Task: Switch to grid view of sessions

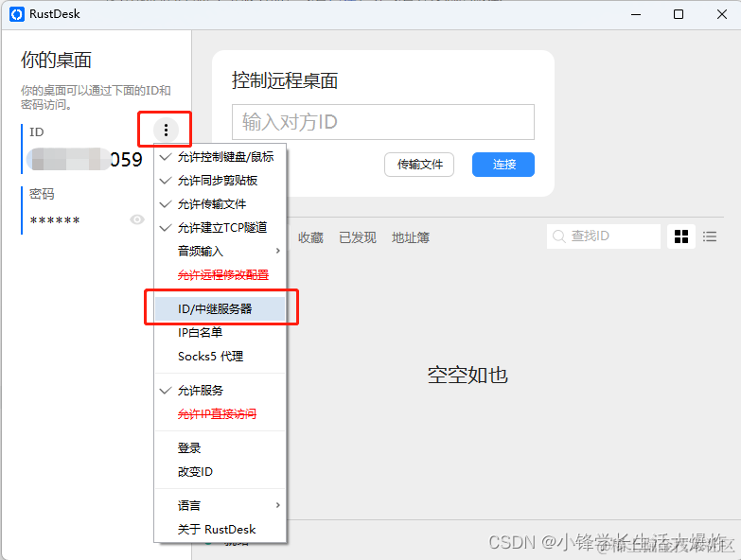Action: pos(681,236)
